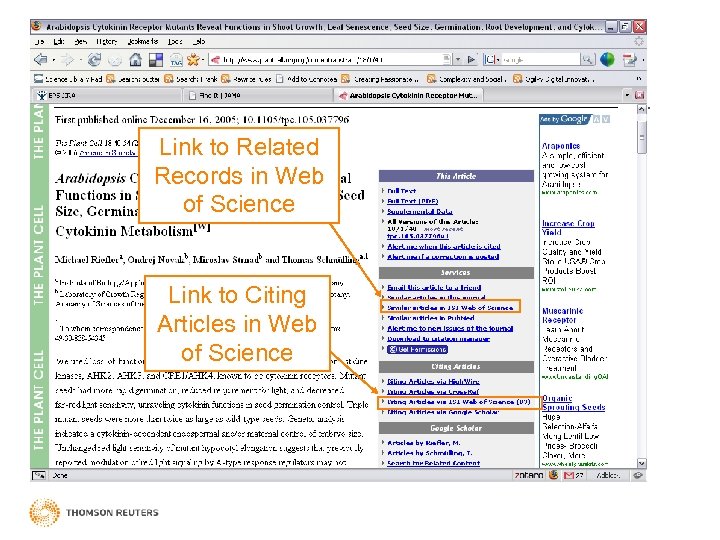Click the Get Permissions button
Image resolution: width=720 pixels, height=540 pixels.
click(417, 349)
